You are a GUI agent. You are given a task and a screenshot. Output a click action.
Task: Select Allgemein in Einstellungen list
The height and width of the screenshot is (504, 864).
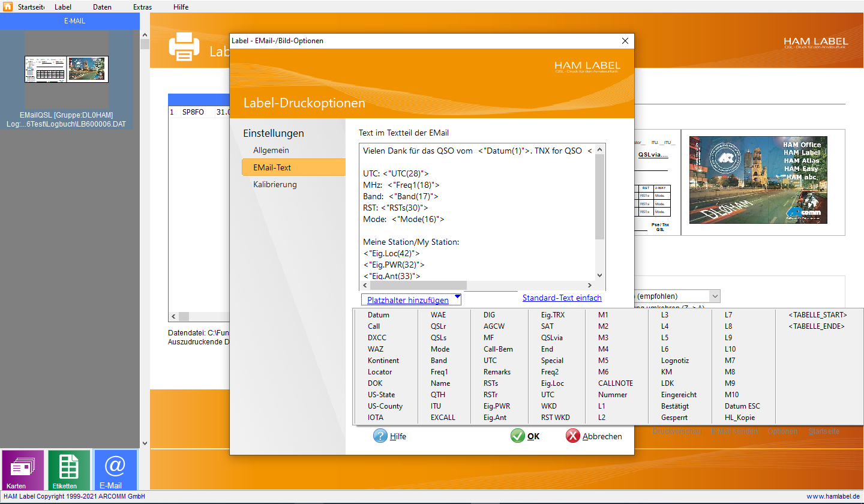271,150
